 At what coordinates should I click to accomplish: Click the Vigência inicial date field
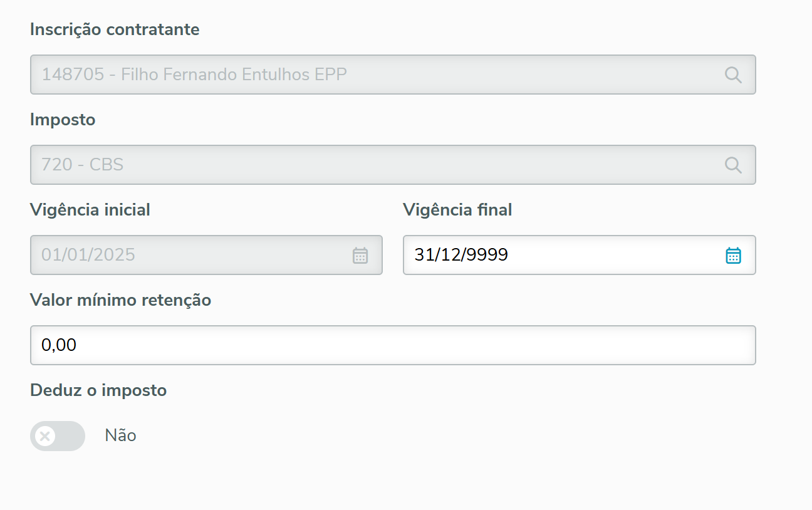188,256
